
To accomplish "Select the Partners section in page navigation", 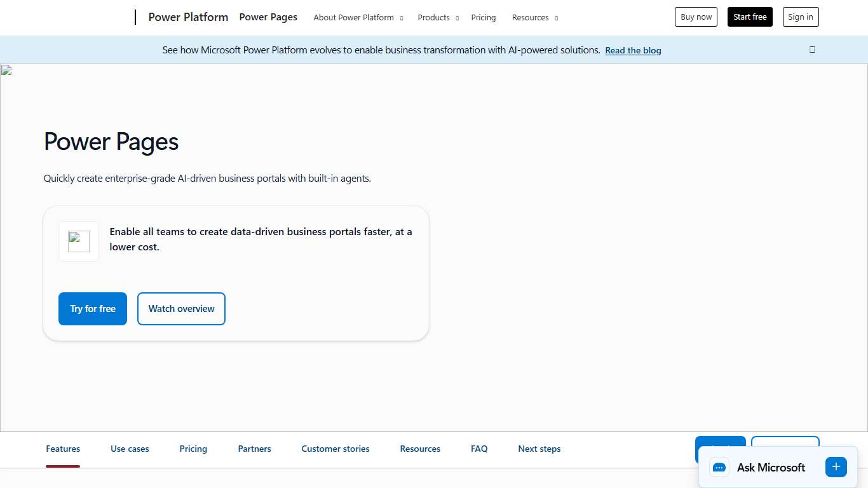I will 254,449.
